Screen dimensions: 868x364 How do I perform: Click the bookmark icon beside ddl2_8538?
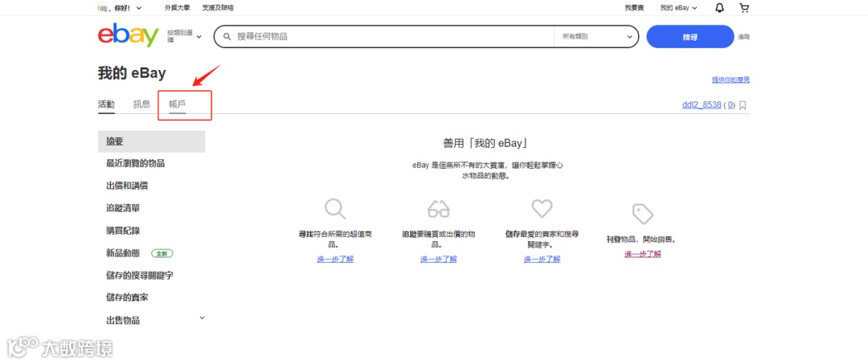coord(743,105)
